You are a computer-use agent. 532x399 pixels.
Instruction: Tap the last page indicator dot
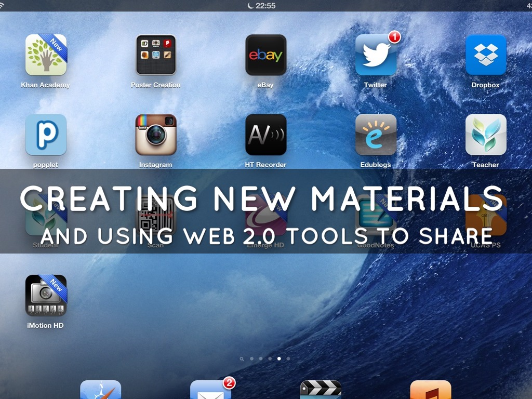click(x=288, y=358)
